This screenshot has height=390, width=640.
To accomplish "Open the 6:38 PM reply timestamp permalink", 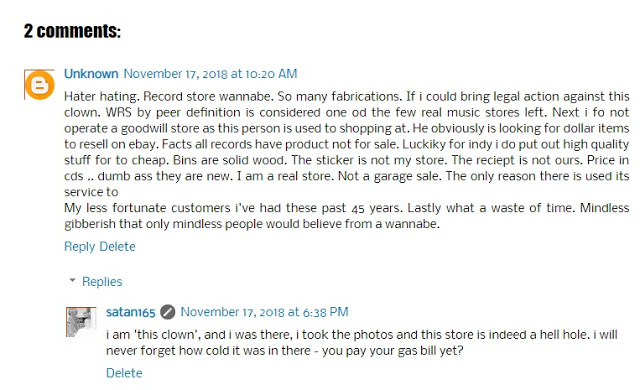I will click(x=264, y=312).
